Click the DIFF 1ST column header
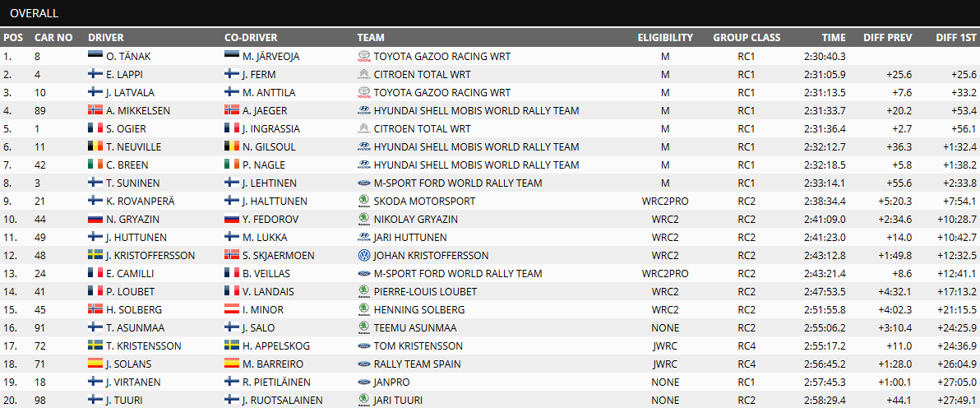 956,38
